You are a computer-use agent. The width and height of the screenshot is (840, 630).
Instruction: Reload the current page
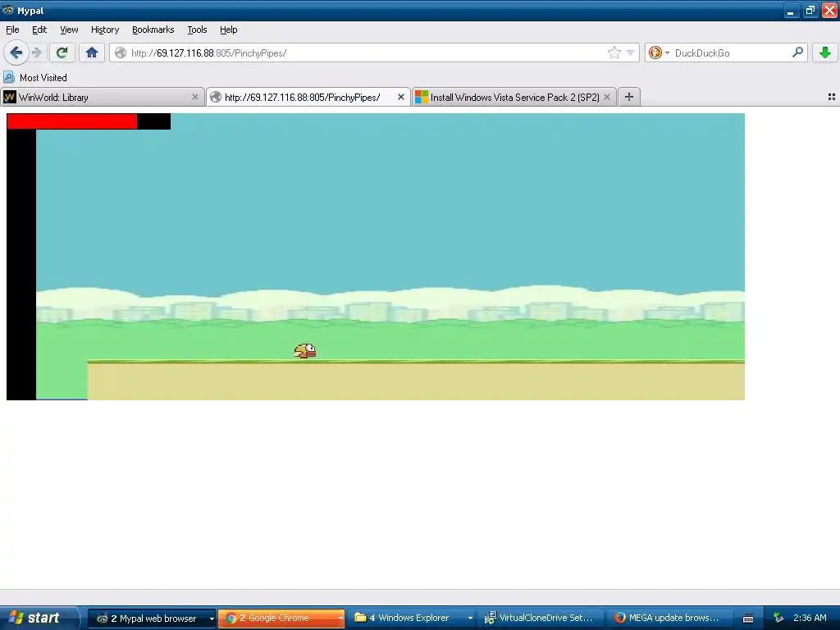click(x=62, y=52)
